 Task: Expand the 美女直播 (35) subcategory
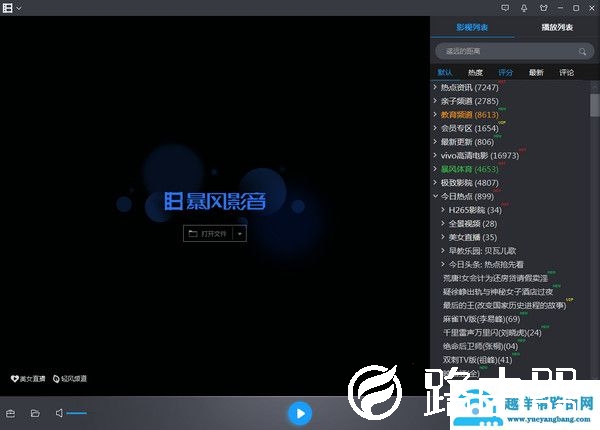tap(443, 237)
